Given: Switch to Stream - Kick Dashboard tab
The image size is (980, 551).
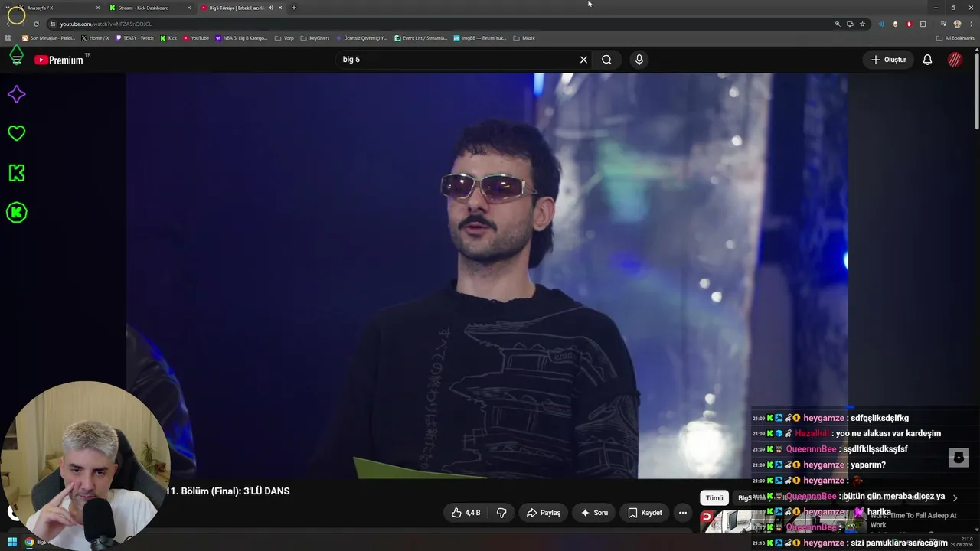Looking at the screenshot, I should (149, 8).
